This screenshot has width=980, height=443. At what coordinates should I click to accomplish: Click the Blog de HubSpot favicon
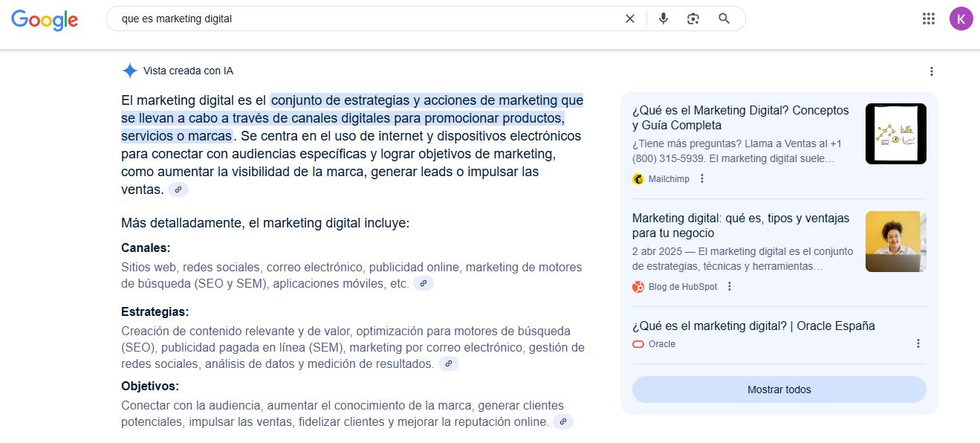click(x=638, y=286)
